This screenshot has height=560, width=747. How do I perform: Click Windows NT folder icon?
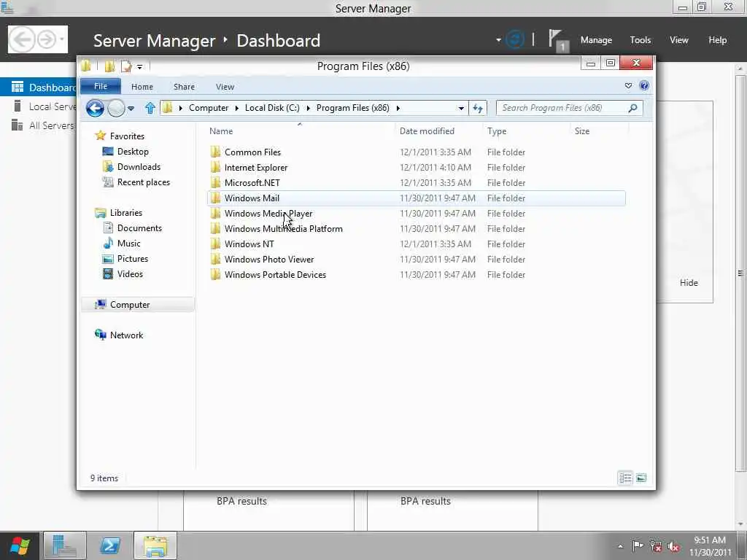point(215,244)
